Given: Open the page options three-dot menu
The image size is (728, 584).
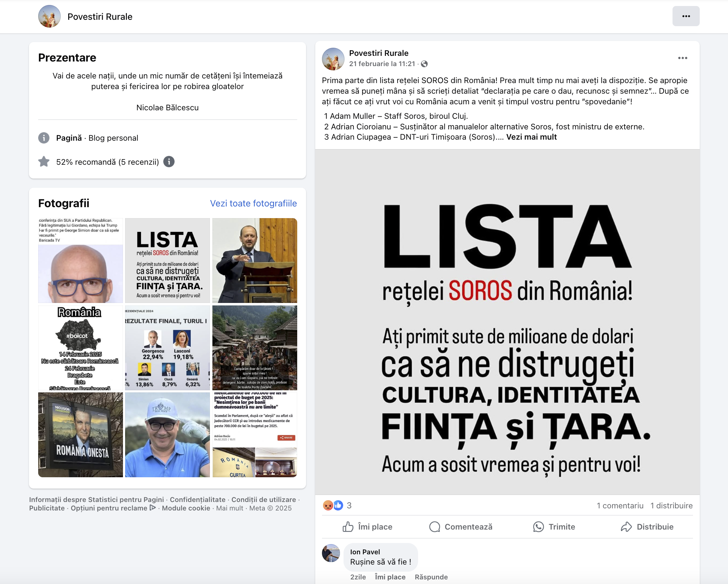Looking at the screenshot, I should pyautogui.click(x=686, y=16).
